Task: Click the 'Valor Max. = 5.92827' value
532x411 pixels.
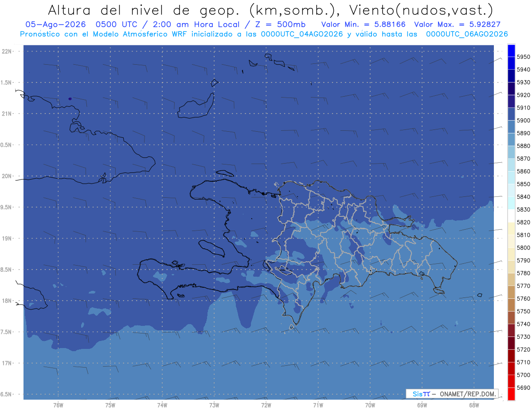Action: pos(457,24)
